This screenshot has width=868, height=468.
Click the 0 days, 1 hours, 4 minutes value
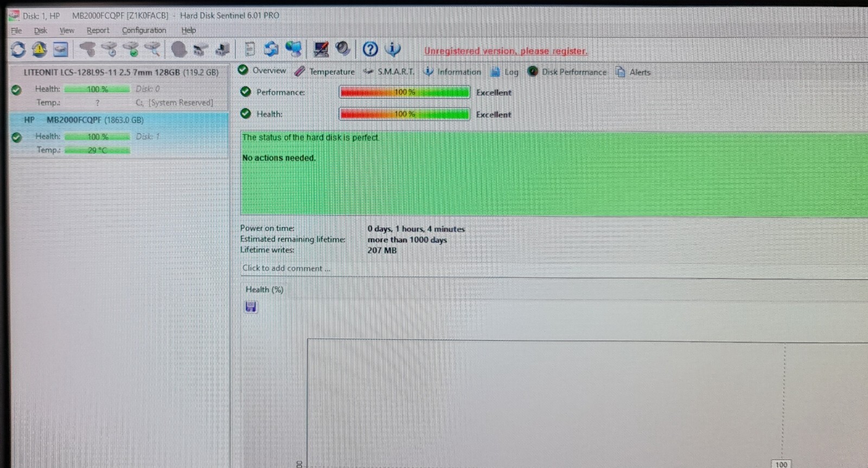pos(416,229)
